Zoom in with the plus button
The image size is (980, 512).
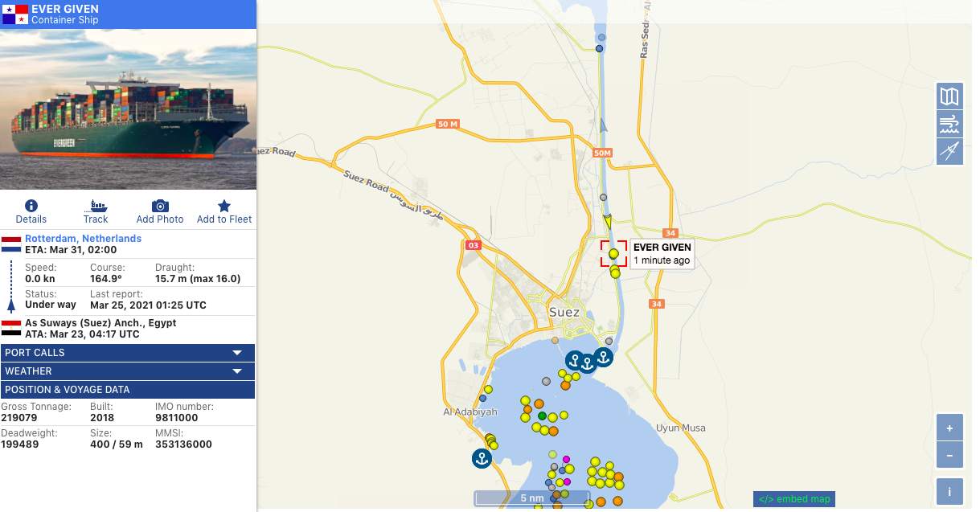(x=949, y=428)
